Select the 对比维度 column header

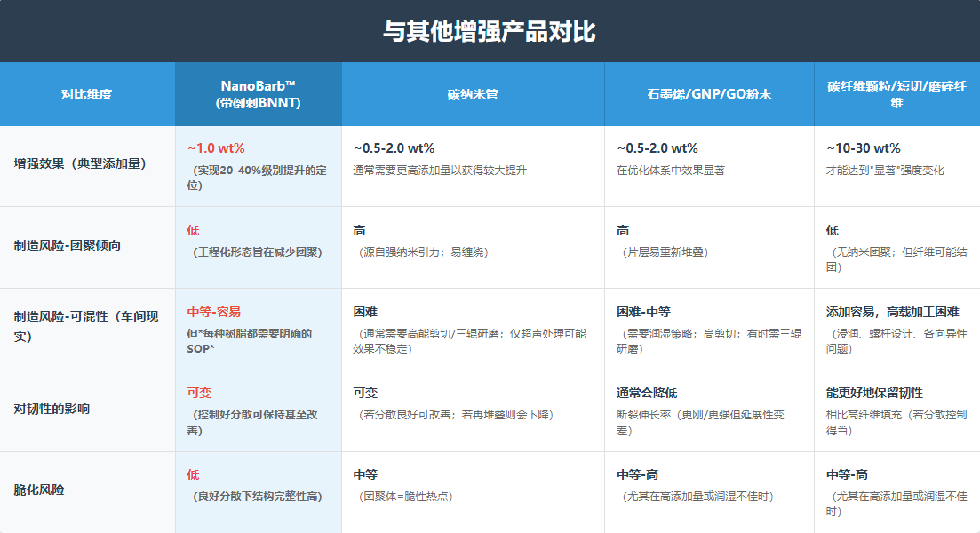[87, 92]
